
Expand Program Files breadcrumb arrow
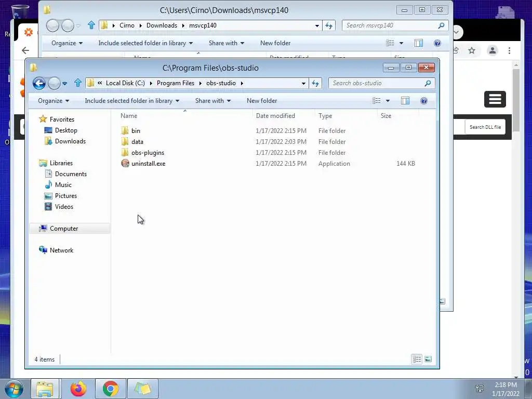pyautogui.click(x=201, y=83)
